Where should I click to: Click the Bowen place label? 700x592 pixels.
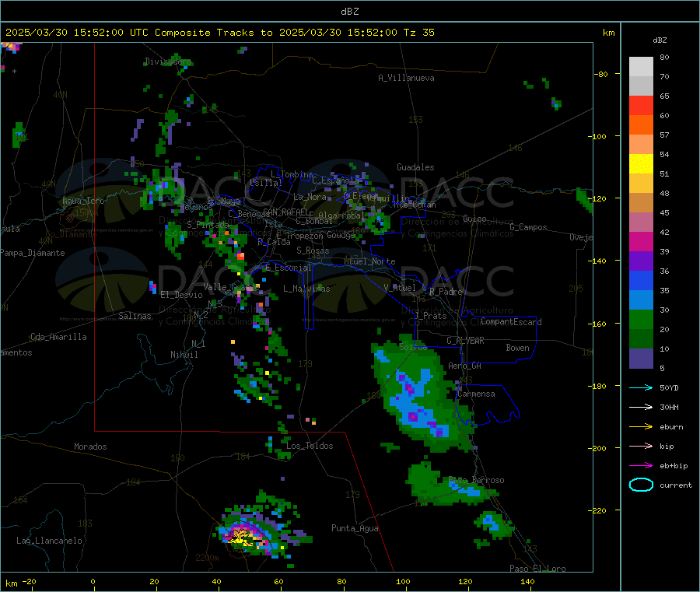[x=517, y=347]
